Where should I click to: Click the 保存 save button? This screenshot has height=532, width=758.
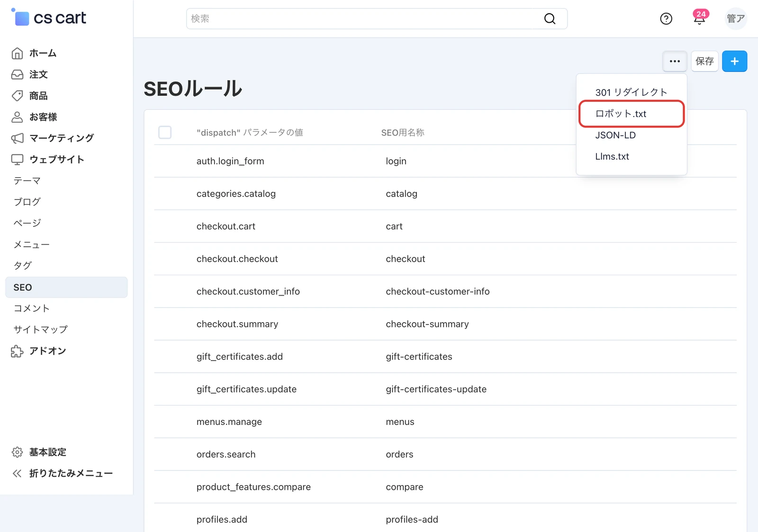704,61
